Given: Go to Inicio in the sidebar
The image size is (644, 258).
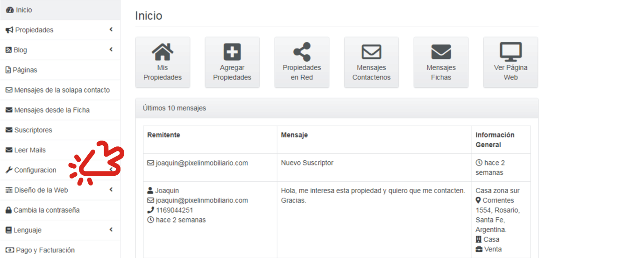Looking at the screenshot, I should pyautogui.click(x=23, y=10).
